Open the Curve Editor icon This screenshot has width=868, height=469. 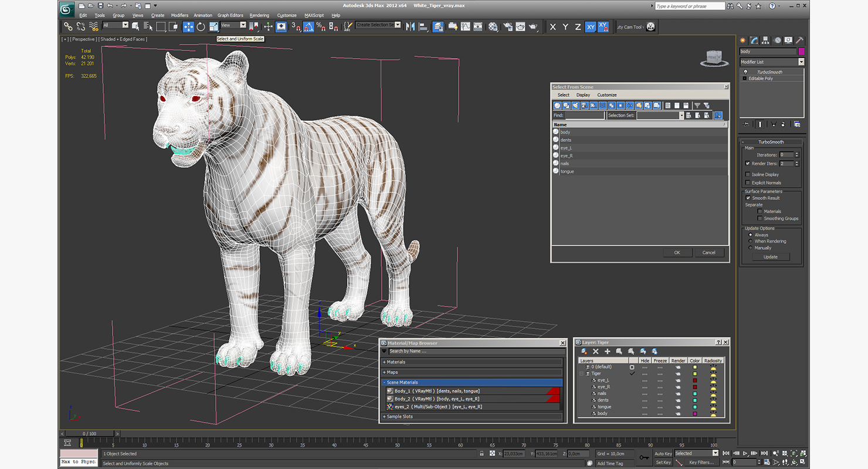tap(465, 26)
